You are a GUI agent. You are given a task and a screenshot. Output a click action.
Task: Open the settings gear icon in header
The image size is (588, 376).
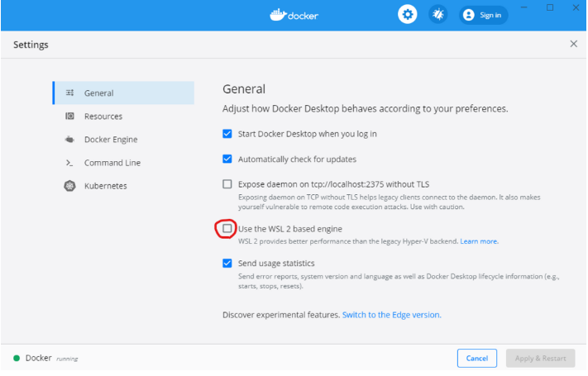[407, 15]
